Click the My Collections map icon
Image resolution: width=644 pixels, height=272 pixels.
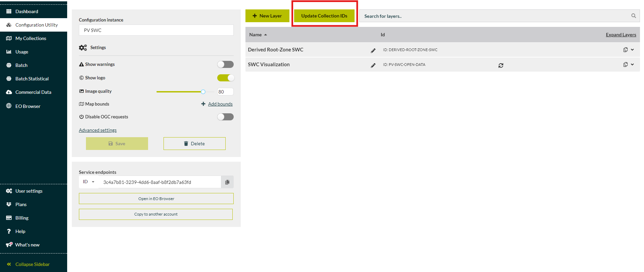9,38
